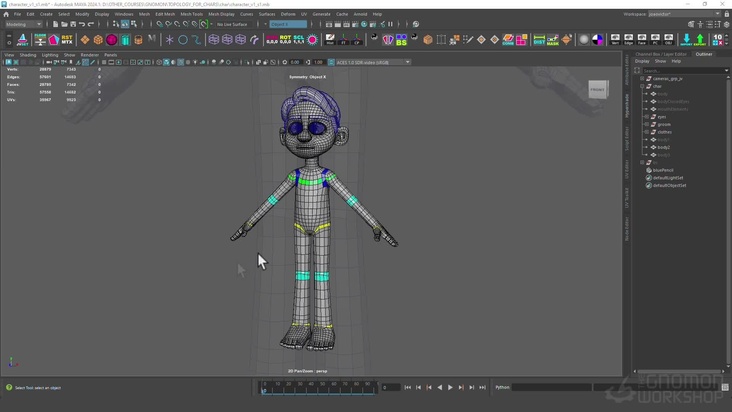This screenshot has width=732, height=412.
Task: Open the viewport Shading menu
Action: tap(28, 55)
